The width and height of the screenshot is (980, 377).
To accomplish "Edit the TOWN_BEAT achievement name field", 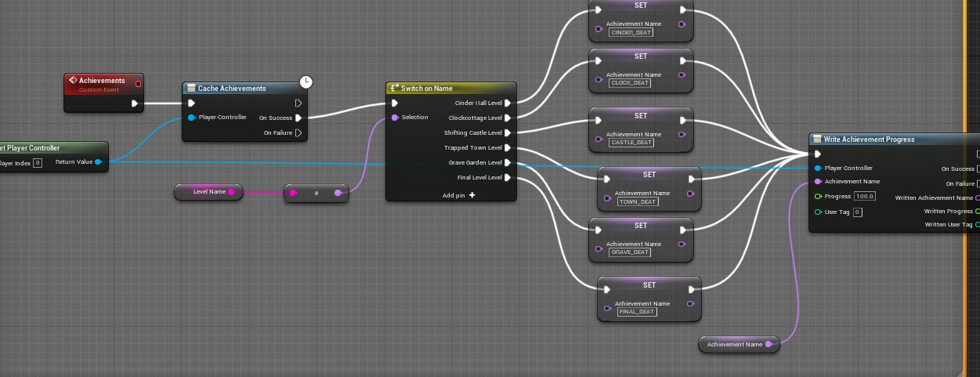I will pyautogui.click(x=638, y=201).
